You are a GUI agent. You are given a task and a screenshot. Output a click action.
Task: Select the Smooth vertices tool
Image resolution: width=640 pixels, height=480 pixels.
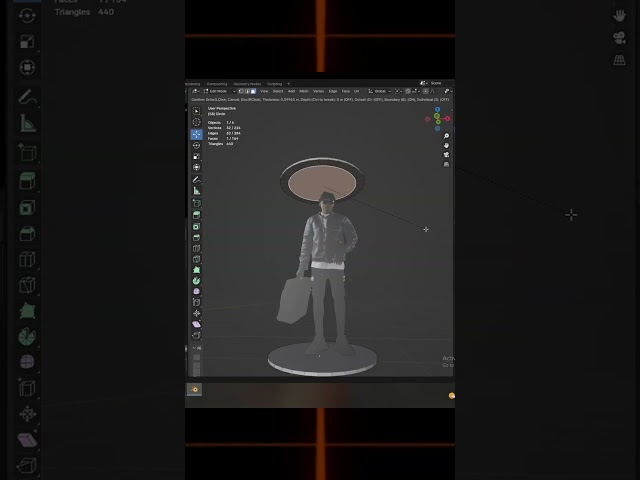pyautogui.click(x=196, y=291)
